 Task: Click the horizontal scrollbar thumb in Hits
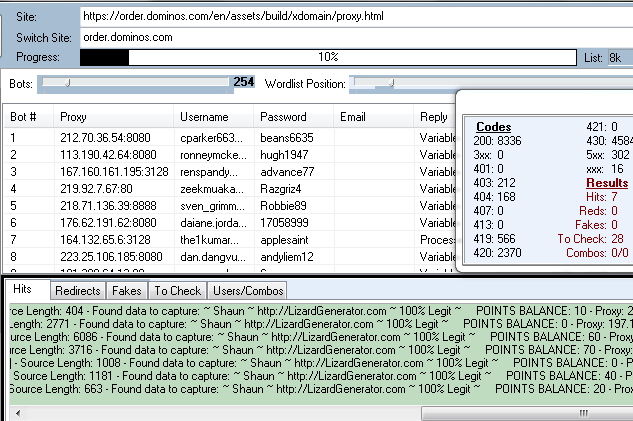click(527, 413)
